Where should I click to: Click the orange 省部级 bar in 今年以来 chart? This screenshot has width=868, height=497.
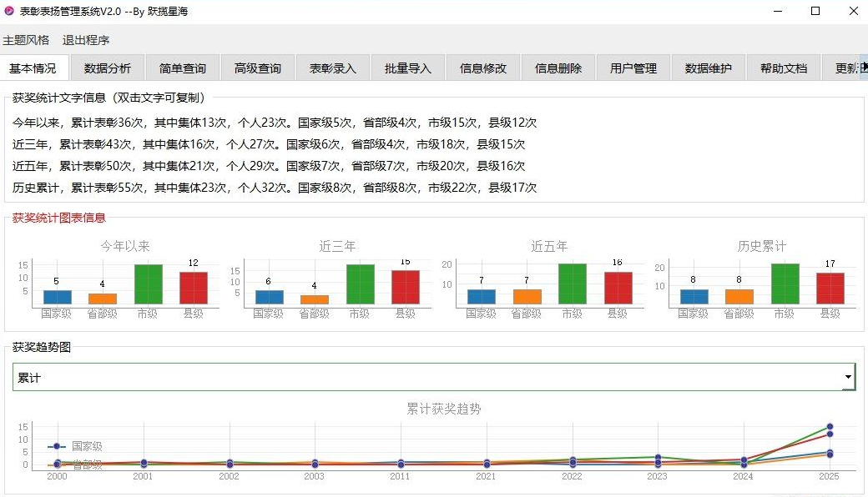click(103, 299)
